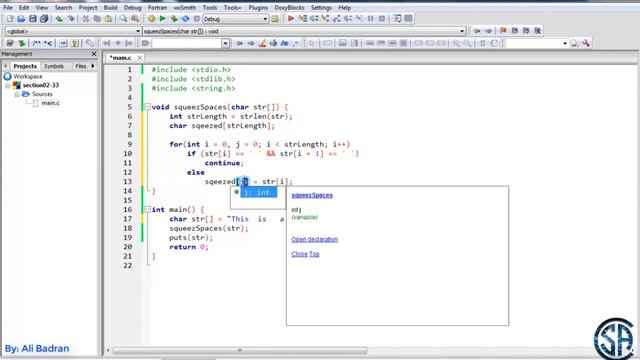The width and height of the screenshot is (640, 360).
Task: Open the Debug build target dropdown
Action: (265, 19)
